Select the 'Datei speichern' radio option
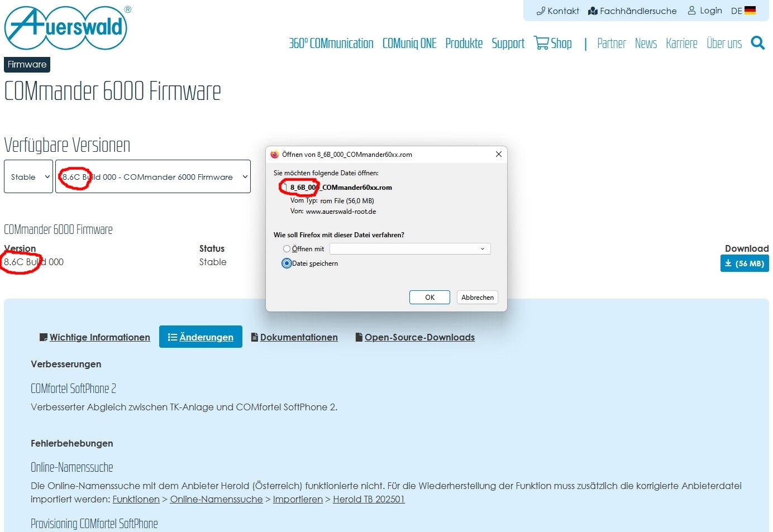This screenshot has height=532, width=773. (287, 263)
